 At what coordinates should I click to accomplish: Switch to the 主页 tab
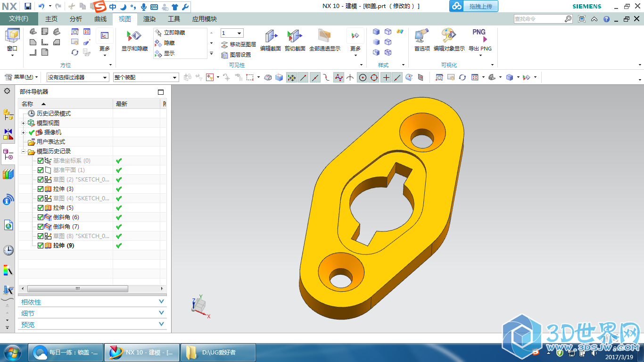[51, 19]
